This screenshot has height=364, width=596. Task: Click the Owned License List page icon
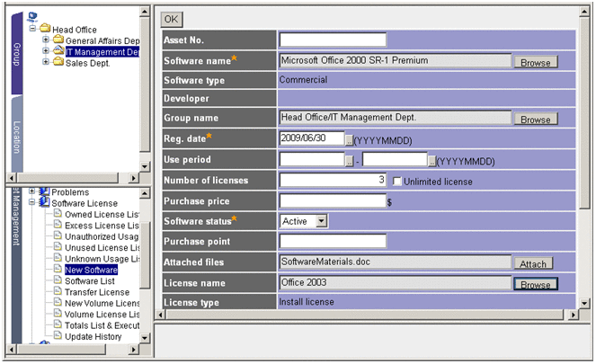click(58, 215)
